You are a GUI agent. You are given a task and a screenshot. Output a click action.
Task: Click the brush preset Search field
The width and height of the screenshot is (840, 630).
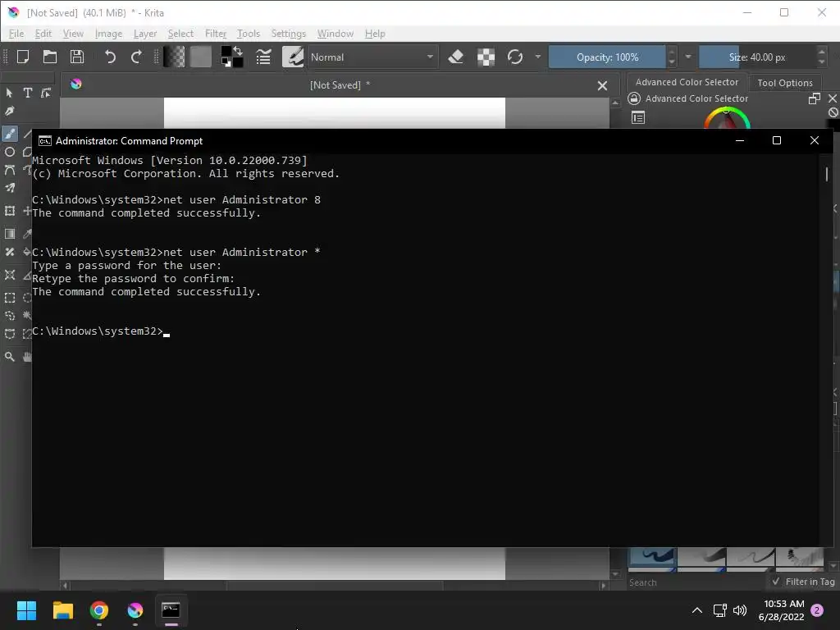(x=696, y=582)
